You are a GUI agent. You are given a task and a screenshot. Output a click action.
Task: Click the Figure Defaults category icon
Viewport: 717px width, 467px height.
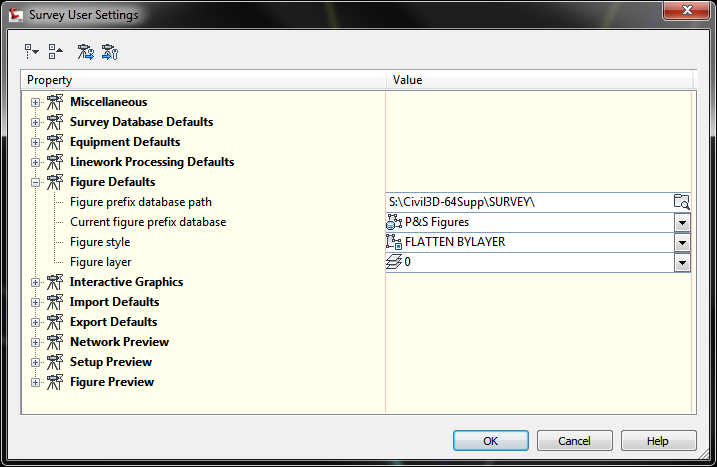[x=55, y=182]
